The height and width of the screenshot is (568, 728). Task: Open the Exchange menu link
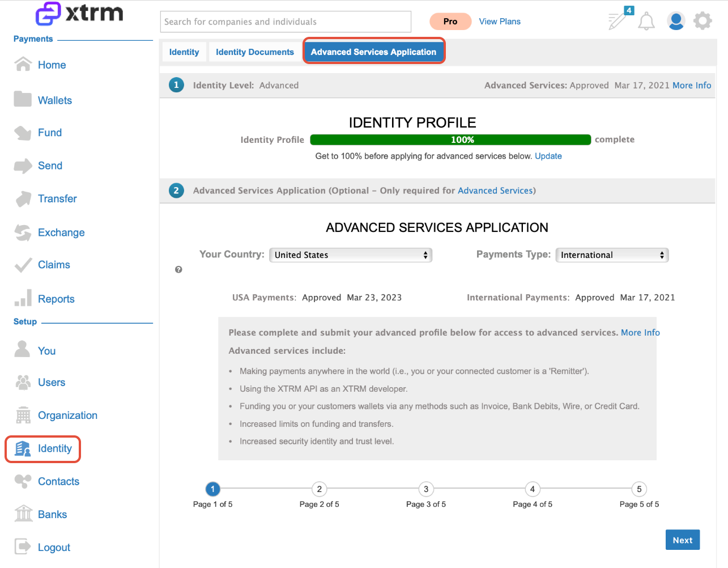(61, 232)
